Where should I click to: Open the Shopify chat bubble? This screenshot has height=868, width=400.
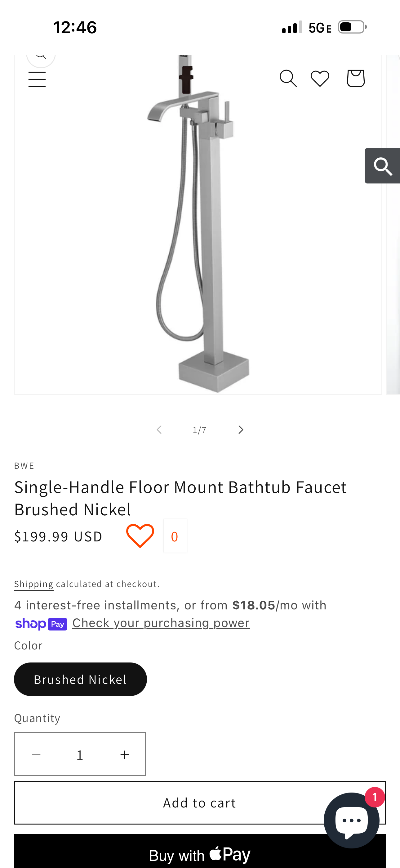click(x=352, y=820)
